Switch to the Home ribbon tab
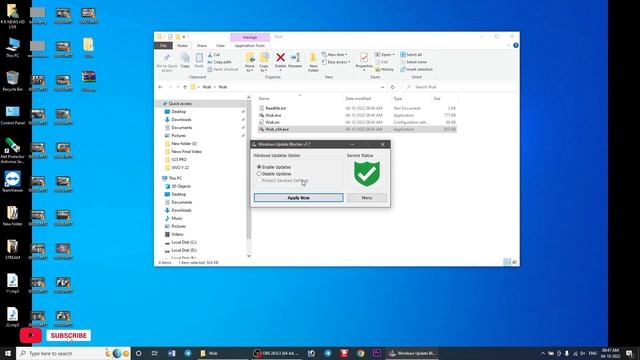 pos(182,46)
